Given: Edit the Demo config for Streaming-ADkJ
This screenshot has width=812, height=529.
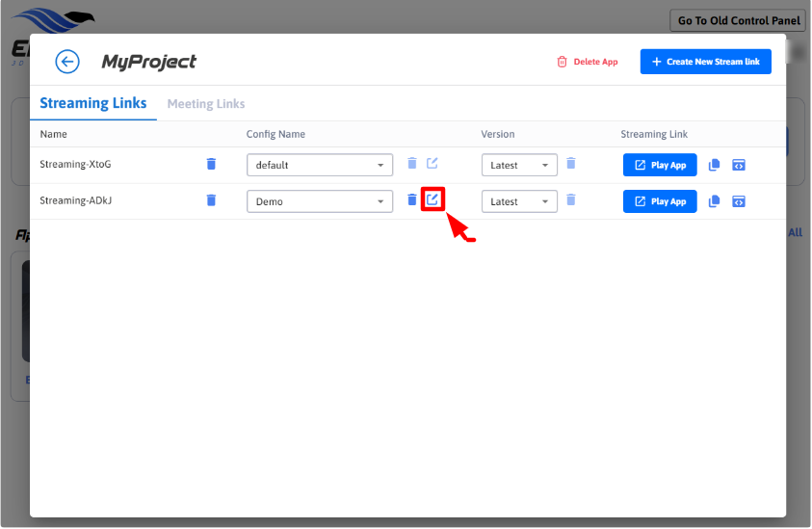Looking at the screenshot, I should (x=432, y=199).
